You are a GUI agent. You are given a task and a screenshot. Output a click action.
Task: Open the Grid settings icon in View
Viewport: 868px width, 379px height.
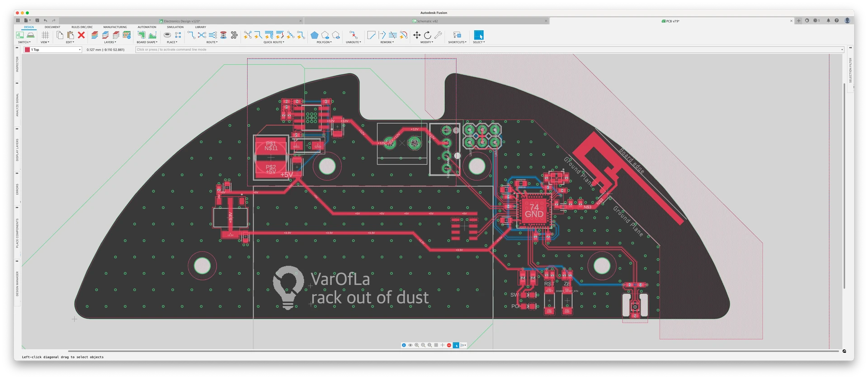(45, 35)
